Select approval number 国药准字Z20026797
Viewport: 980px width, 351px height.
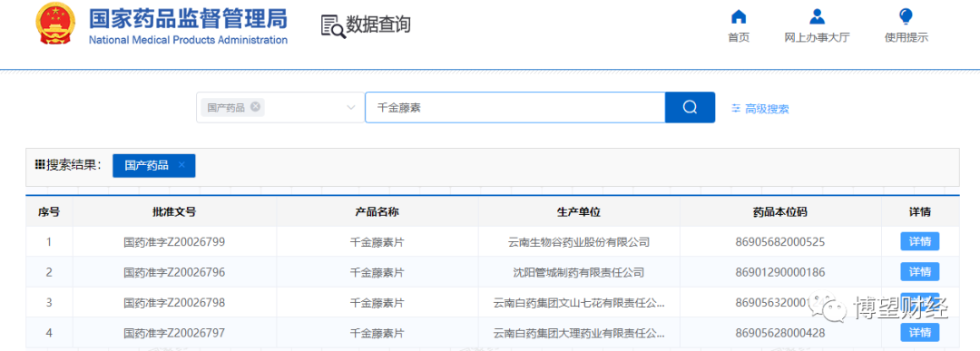[174, 333]
